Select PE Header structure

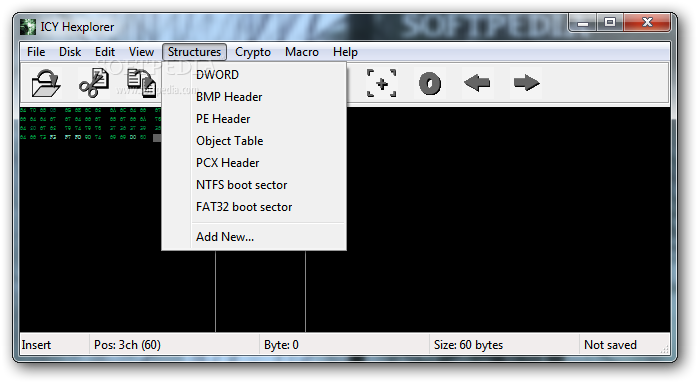pyautogui.click(x=254, y=119)
